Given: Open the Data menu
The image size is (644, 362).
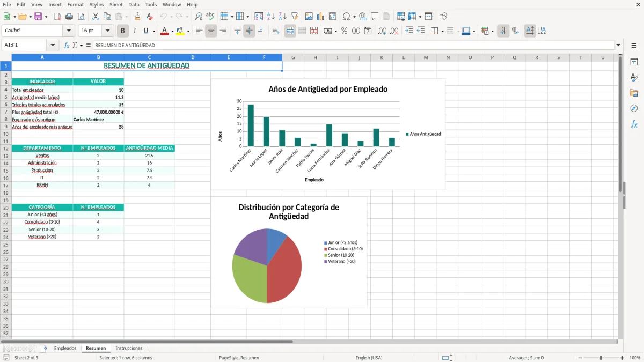Looking at the screenshot, I should [134, 4].
